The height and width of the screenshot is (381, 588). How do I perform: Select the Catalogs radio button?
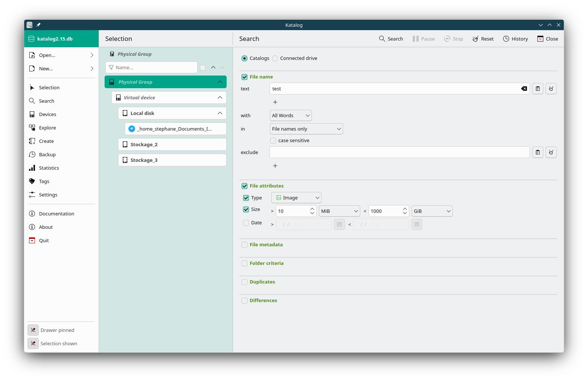coord(245,58)
